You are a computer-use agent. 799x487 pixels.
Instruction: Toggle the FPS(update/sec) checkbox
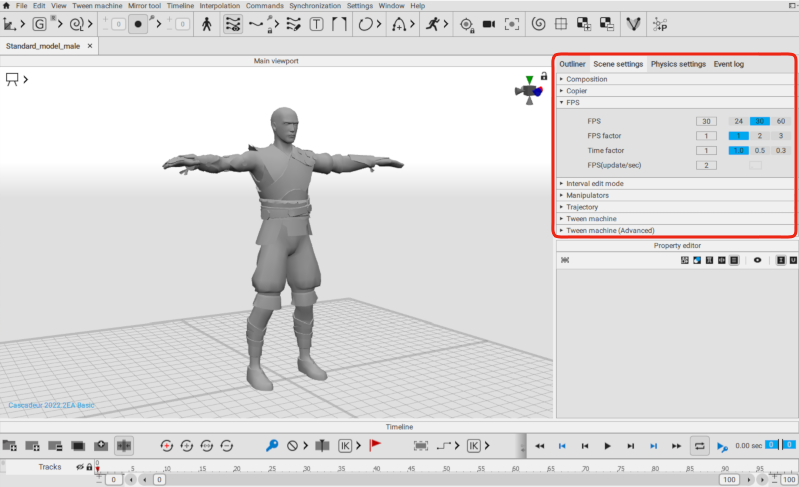[x=755, y=165]
